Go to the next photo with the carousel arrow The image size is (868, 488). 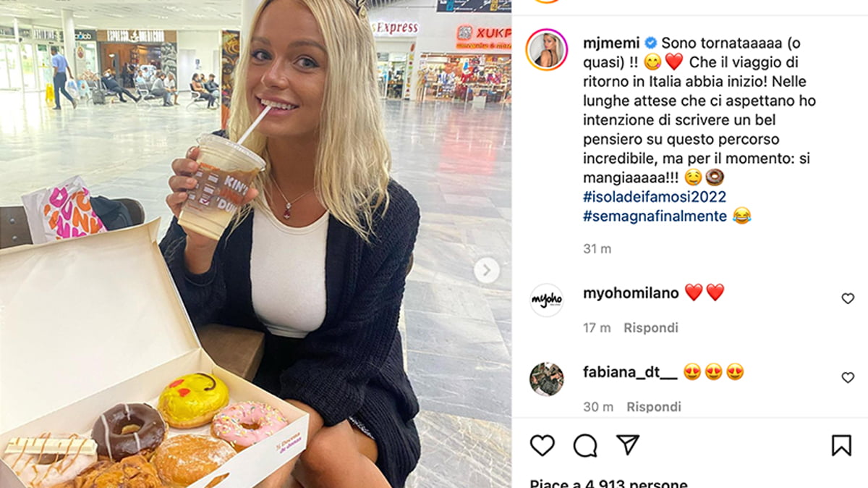[x=486, y=271]
